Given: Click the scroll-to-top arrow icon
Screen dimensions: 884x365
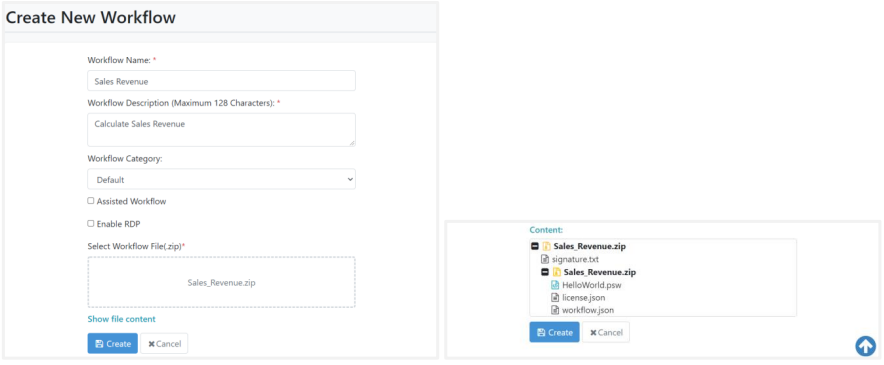Looking at the screenshot, I should pos(865,346).
